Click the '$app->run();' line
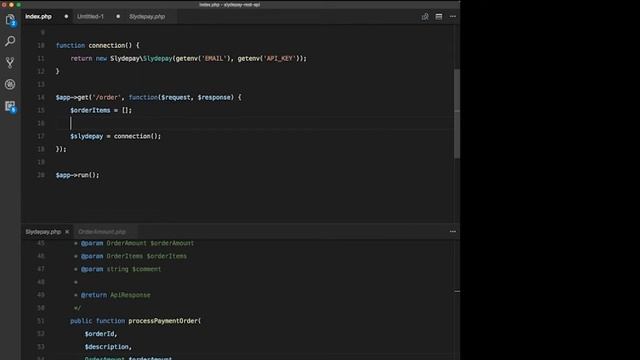The image size is (640, 360). tap(77, 175)
